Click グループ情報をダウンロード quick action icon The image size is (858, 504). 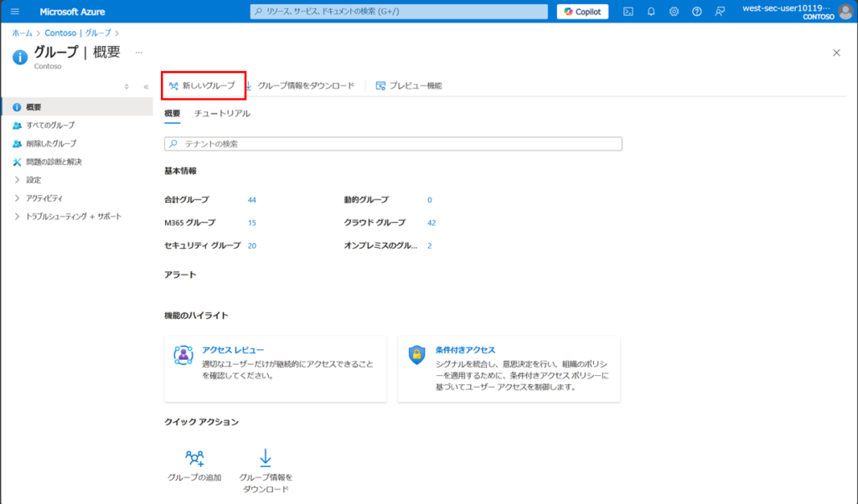266,458
